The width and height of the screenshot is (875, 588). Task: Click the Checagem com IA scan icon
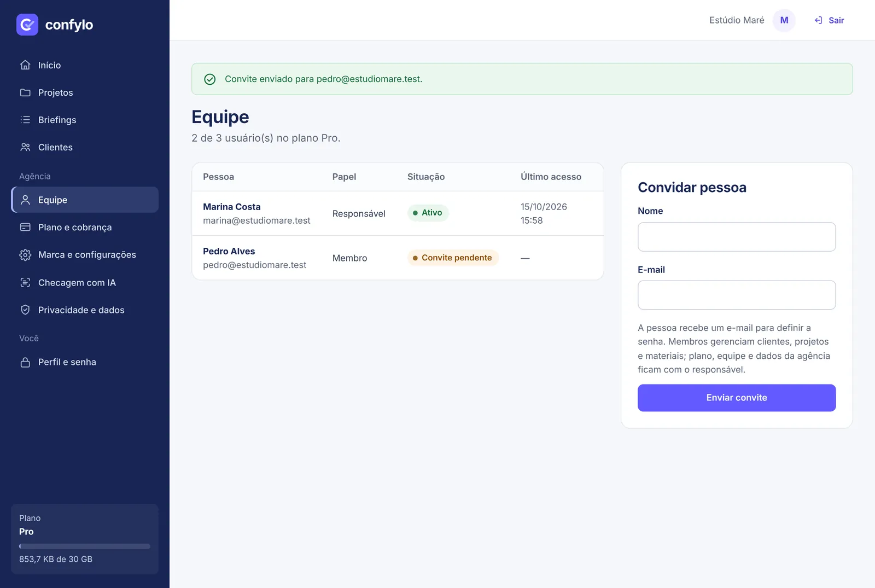click(x=25, y=282)
